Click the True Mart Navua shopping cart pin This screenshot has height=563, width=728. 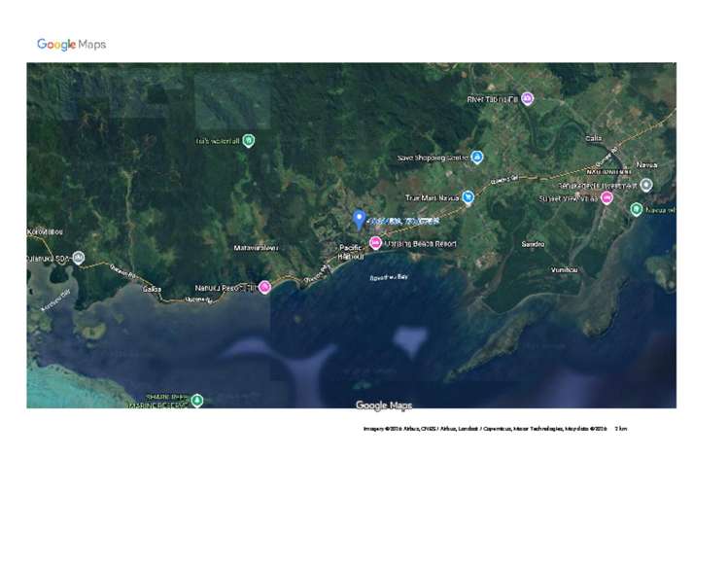click(468, 197)
